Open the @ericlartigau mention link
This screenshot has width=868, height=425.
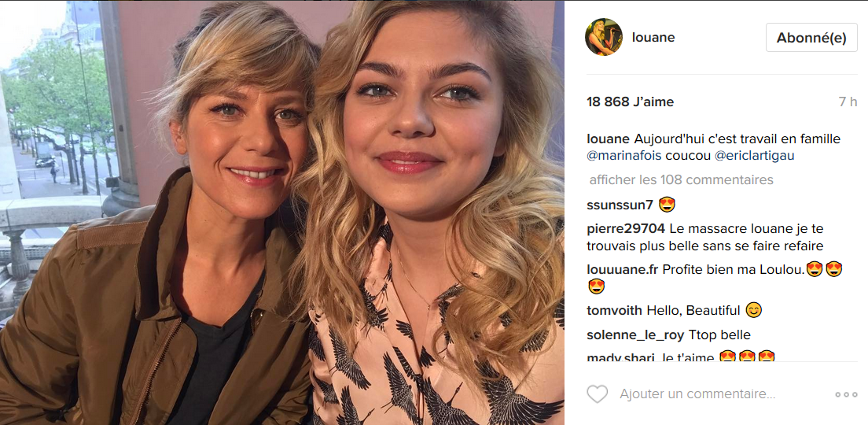[x=753, y=156]
